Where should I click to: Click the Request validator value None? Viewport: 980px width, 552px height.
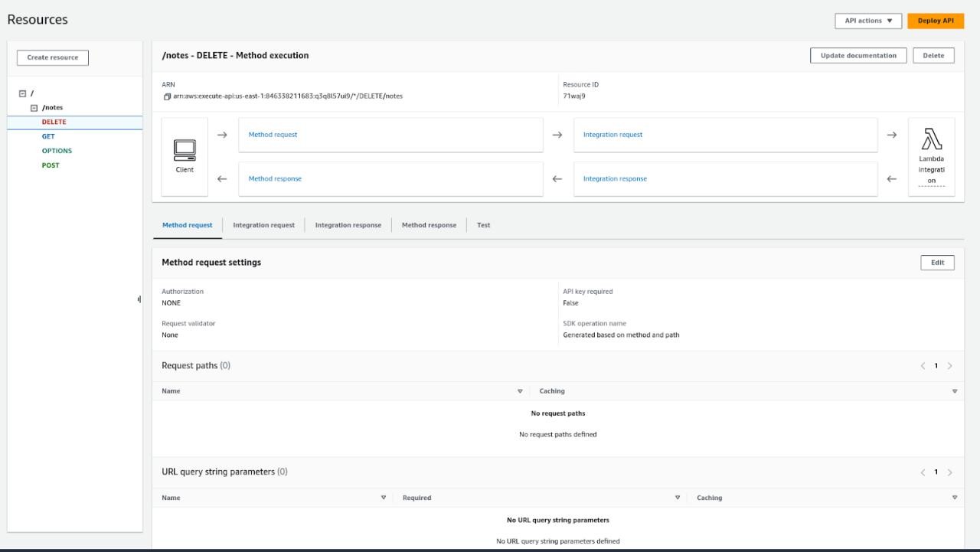click(170, 335)
